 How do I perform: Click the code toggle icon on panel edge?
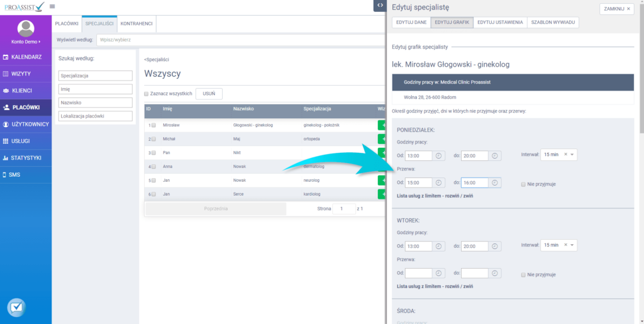coord(380,5)
